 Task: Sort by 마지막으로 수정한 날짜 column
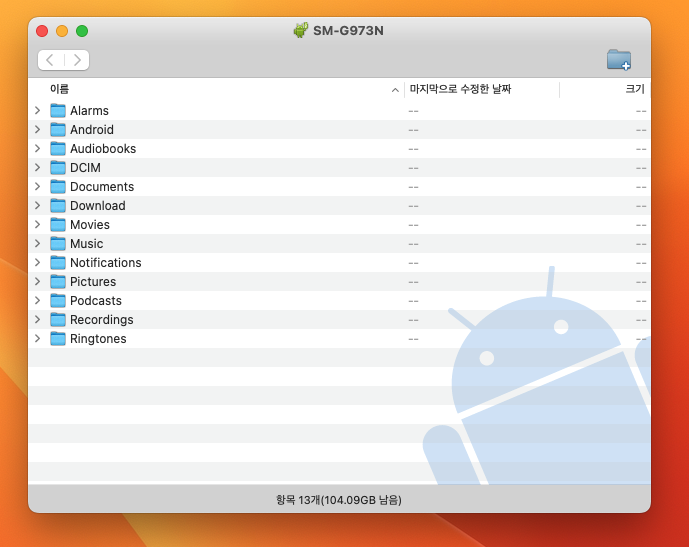click(x=460, y=89)
